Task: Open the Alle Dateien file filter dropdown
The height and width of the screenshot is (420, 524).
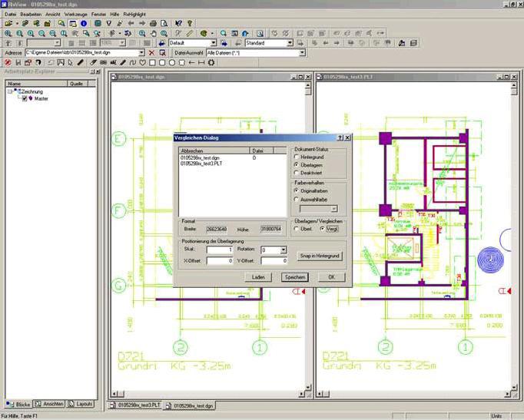Action: 302,53
